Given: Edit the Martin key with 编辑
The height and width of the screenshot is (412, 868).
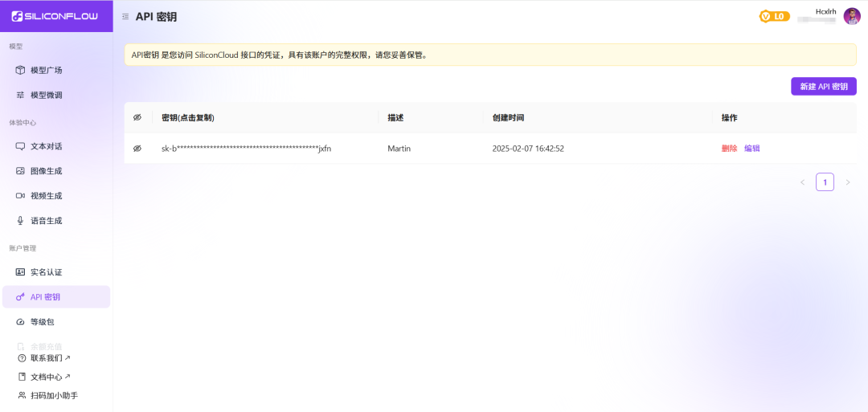Looking at the screenshot, I should (751, 149).
